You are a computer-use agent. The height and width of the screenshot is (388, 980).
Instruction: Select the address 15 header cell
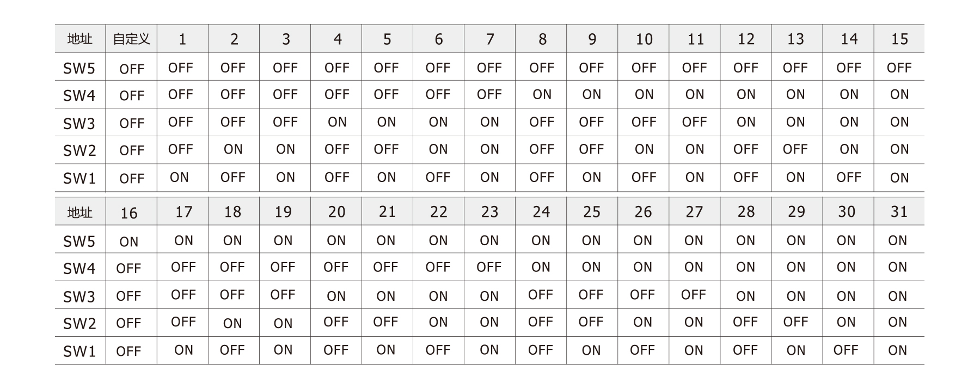pos(899,39)
